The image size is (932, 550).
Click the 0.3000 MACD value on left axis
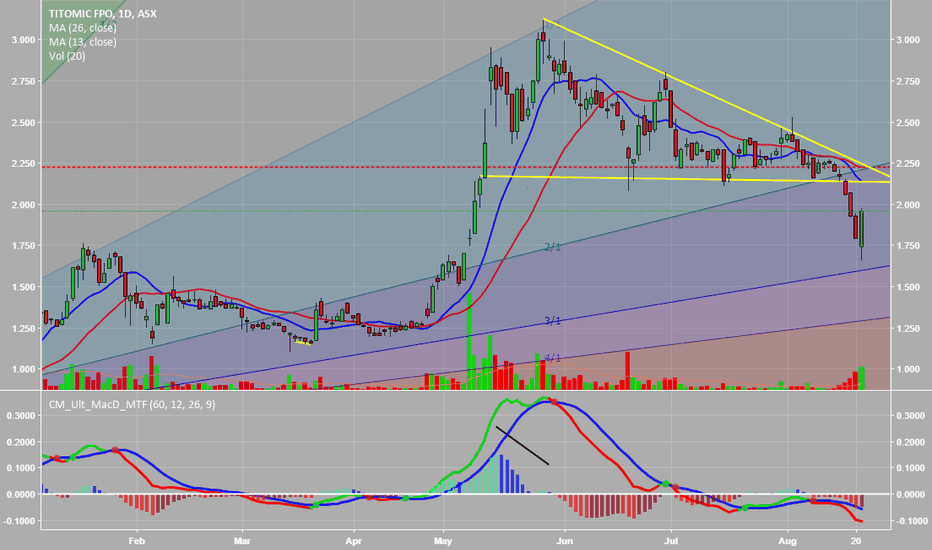21,416
